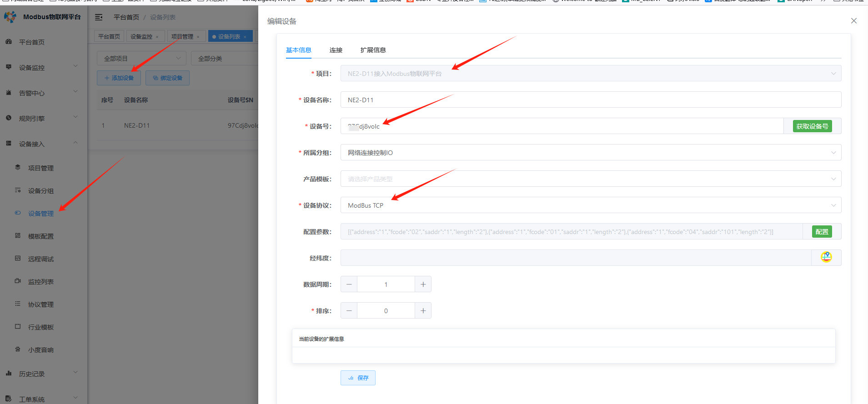This screenshot has height=404, width=868.
Task: Click the 保存 save button
Action: [358, 378]
